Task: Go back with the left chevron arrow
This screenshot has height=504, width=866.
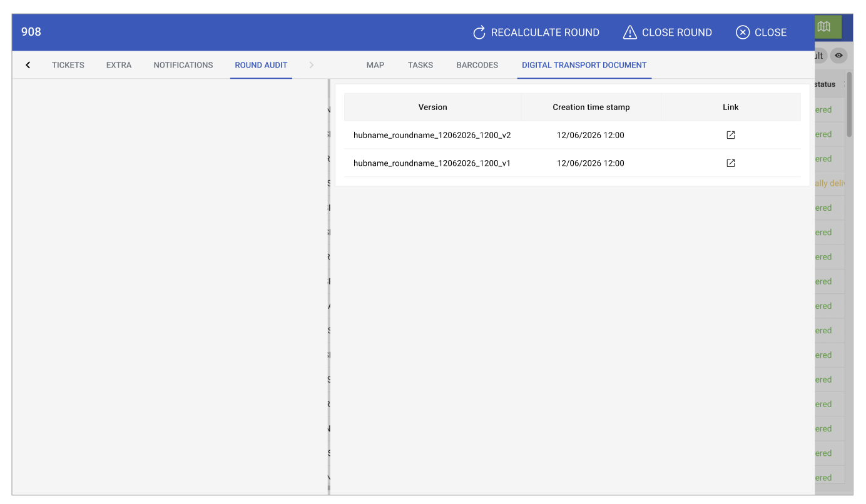Action: pyautogui.click(x=28, y=65)
